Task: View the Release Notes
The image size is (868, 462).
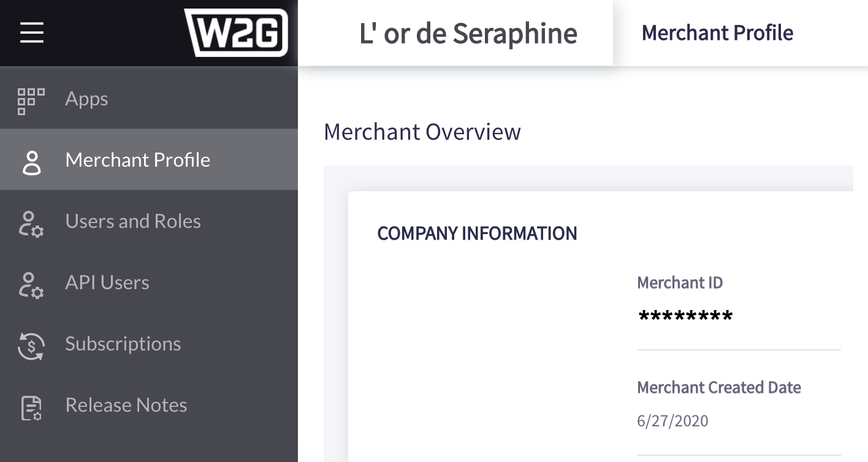Action: [126, 405]
